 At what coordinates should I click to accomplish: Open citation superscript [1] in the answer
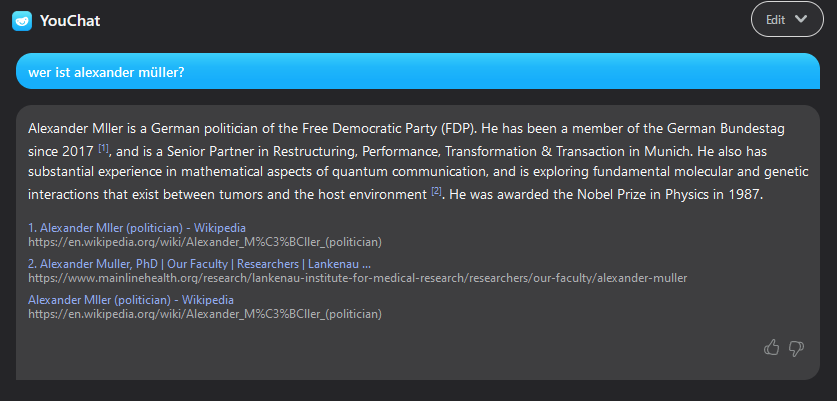(103, 149)
